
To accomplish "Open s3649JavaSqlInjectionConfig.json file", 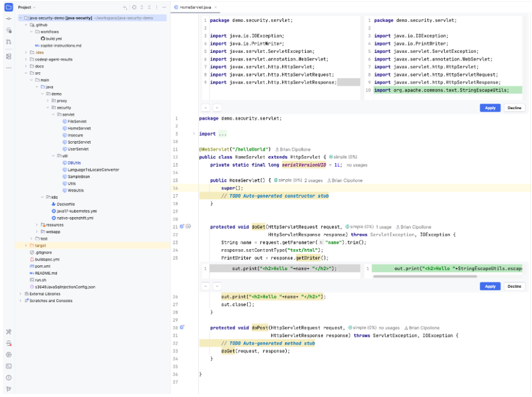I will coord(63,287).
